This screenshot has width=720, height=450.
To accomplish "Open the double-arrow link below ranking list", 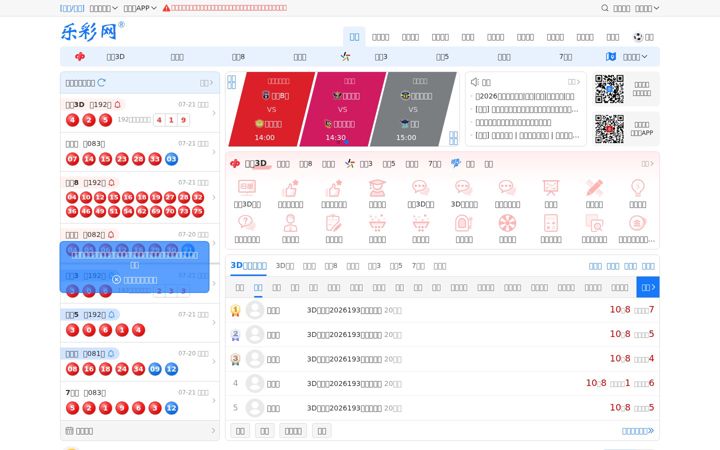I will pos(638,431).
